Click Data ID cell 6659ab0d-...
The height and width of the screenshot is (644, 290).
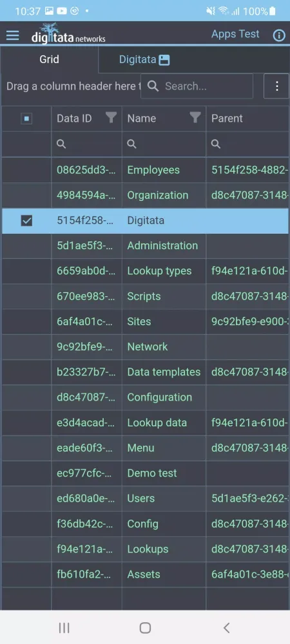click(x=86, y=271)
